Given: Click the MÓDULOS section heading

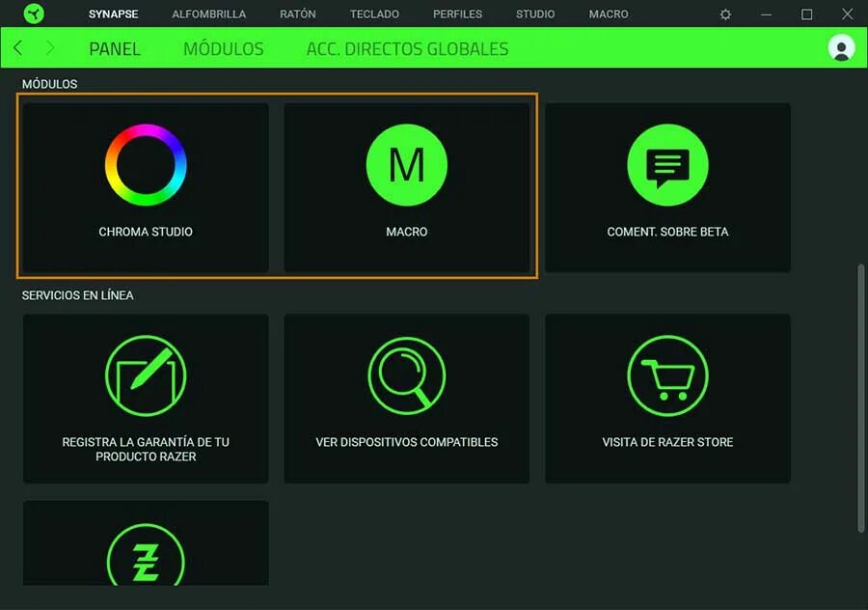Looking at the screenshot, I should click(50, 84).
